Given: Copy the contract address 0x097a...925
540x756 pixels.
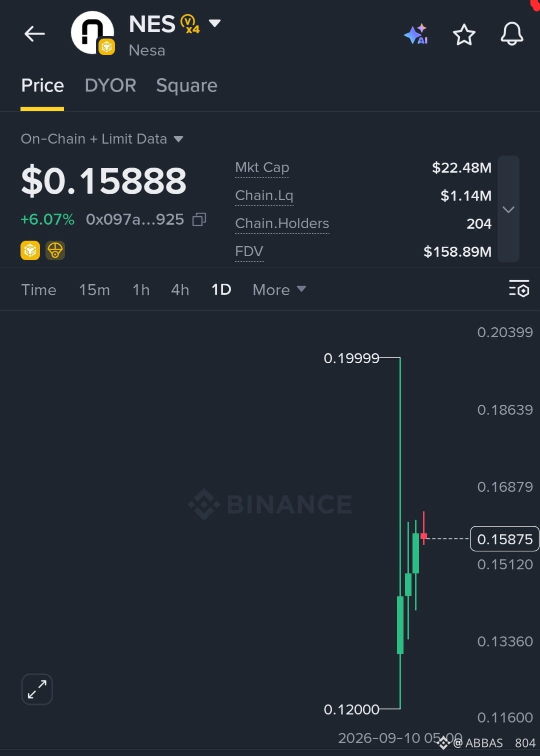Looking at the screenshot, I should (199, 219).
